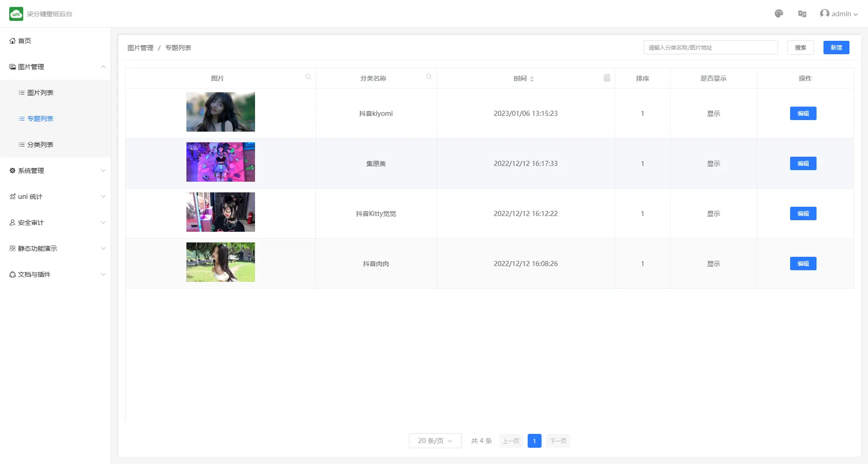Screen dimensions: 868x464
Task: Click the 2022/12/12 16:12:22 time cell
Action: pos(526,214)
